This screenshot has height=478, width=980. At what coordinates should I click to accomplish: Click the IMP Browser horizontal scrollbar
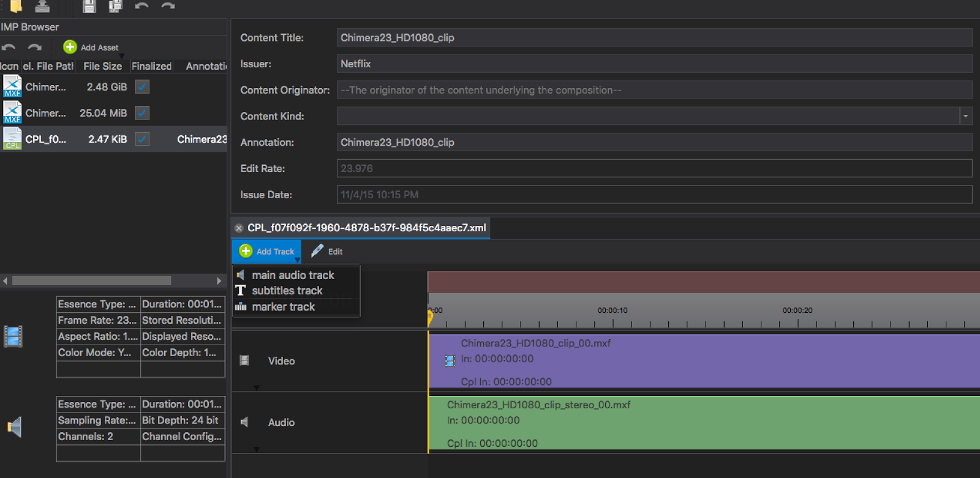click(x=92, y=281)
